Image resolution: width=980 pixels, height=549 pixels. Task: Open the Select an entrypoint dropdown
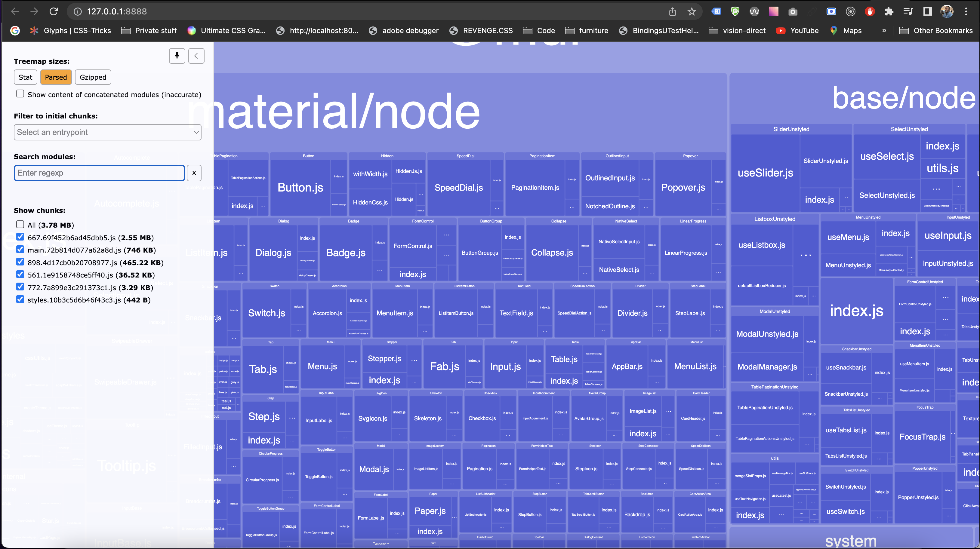pyautogui.click(x=107, y=132)
